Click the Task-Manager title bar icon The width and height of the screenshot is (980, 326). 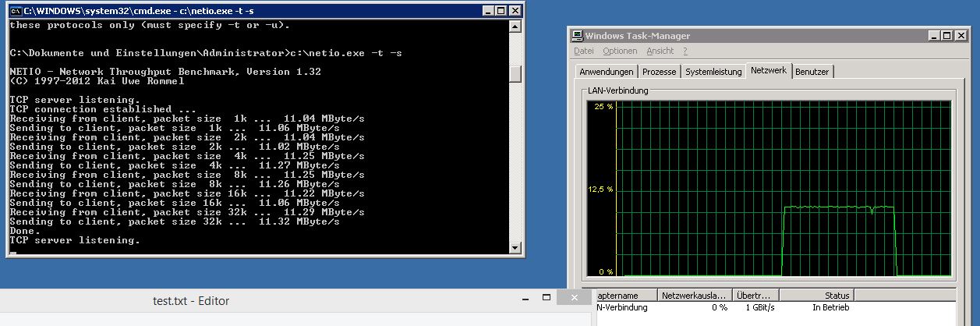click(577, 36)
